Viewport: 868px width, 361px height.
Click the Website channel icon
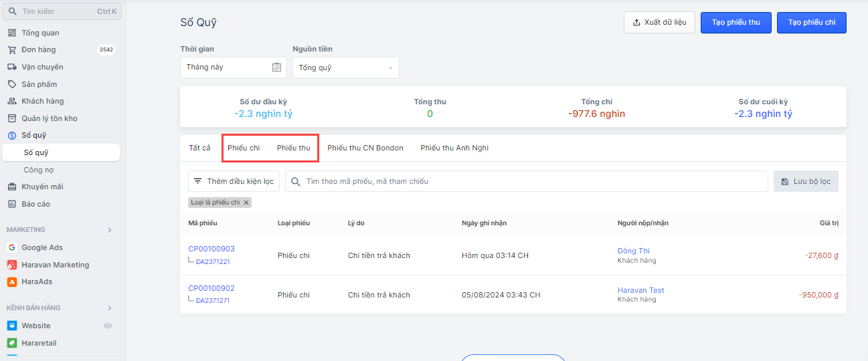coord(11,326)
